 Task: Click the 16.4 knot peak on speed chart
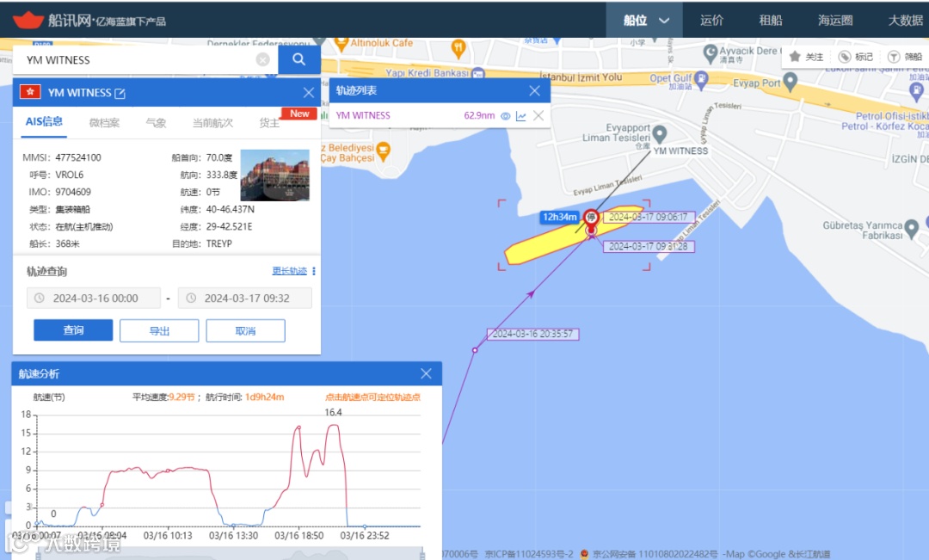(x=334, y=424)
